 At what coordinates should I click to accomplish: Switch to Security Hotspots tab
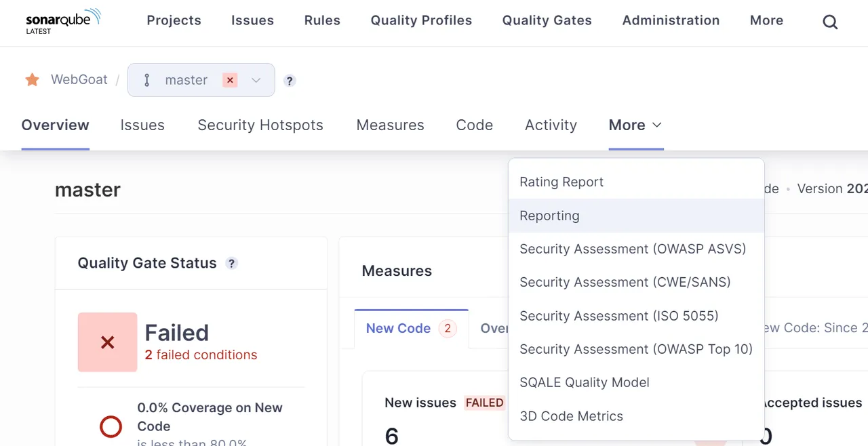(260, 125)
